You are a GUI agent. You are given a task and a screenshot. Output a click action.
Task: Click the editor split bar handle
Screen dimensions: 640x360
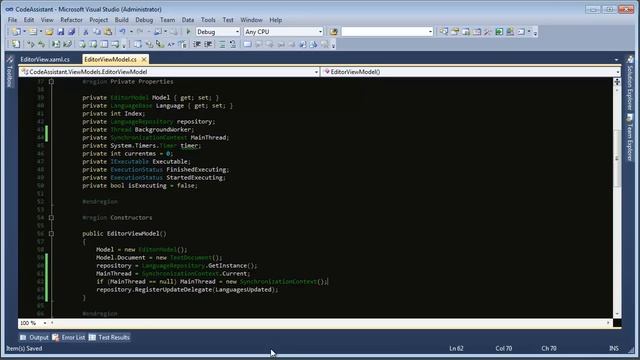(x=617, y=82)
